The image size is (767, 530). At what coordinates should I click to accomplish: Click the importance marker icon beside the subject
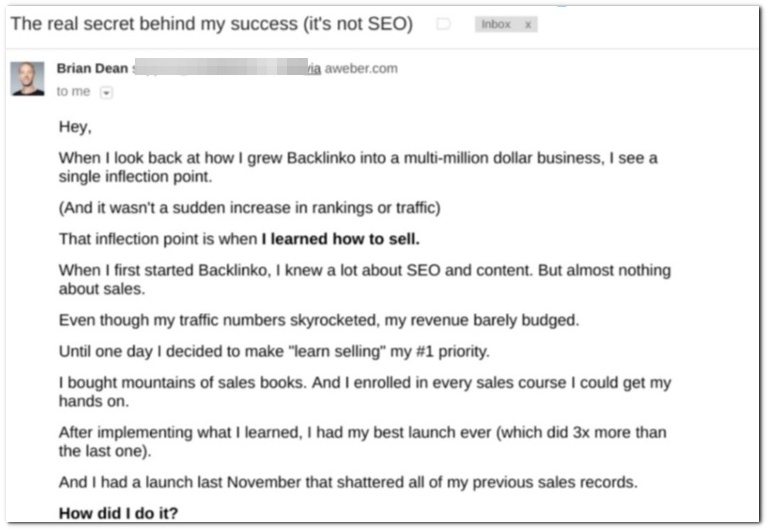coord(444,24)
